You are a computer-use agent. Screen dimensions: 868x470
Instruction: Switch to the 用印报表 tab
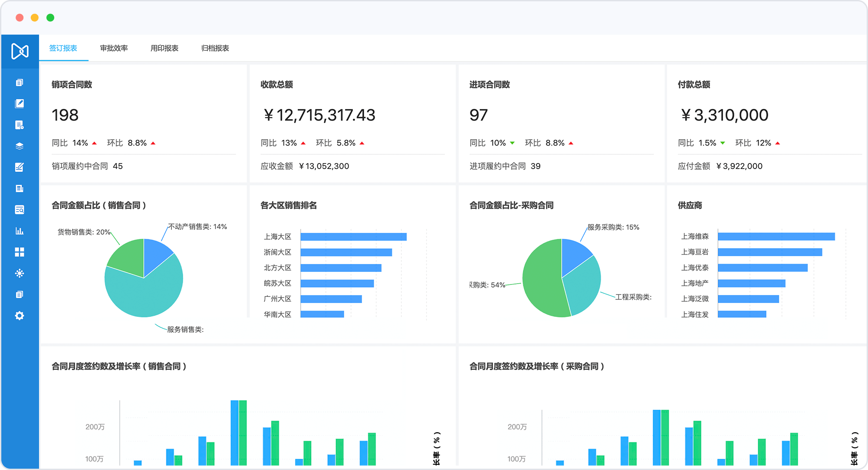click(164, 48)
